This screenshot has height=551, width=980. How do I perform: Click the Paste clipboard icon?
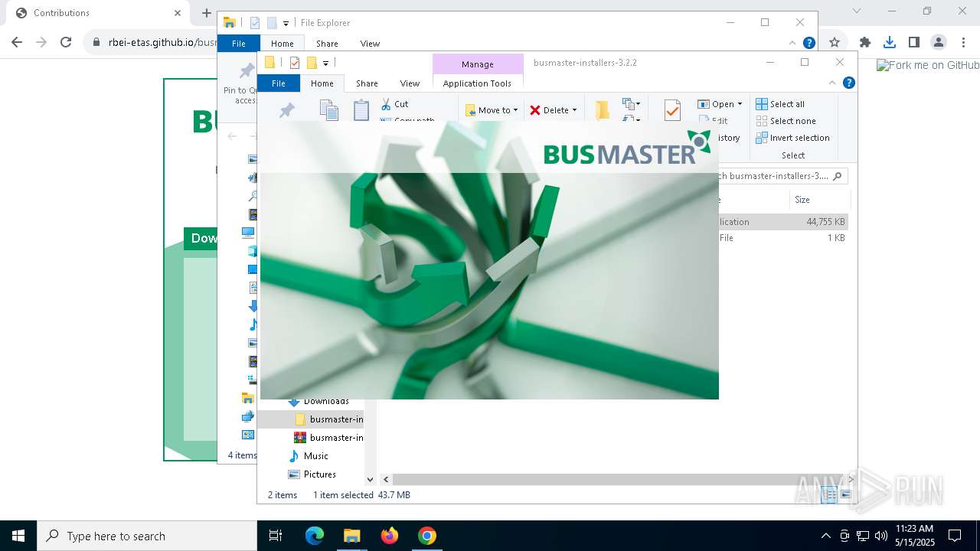tap(361, 110)
